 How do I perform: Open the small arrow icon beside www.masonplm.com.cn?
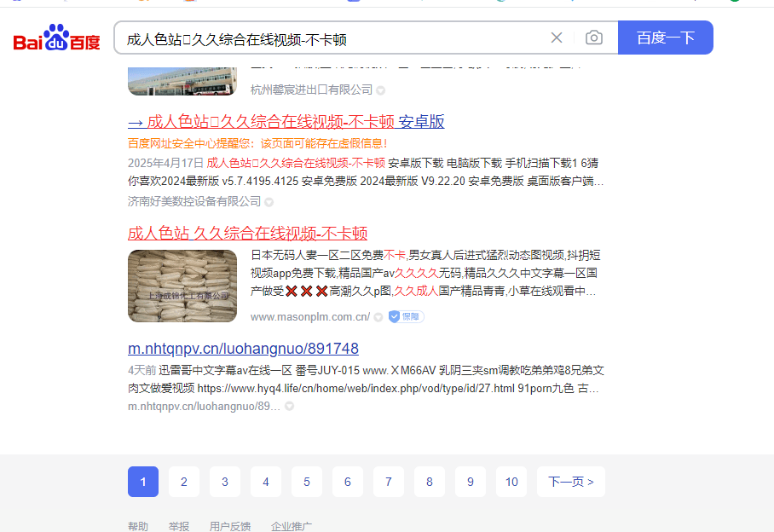tap(378, 317)
